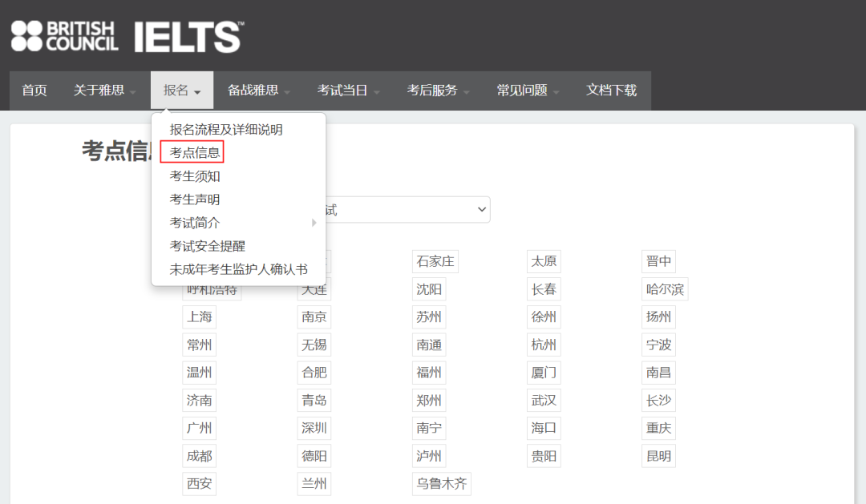Choose the 南昌 test city

pos(658,373)
